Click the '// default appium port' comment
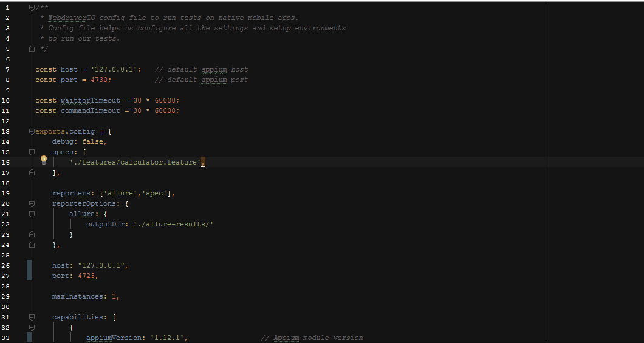The image size is (644, 343). (201, 80)
